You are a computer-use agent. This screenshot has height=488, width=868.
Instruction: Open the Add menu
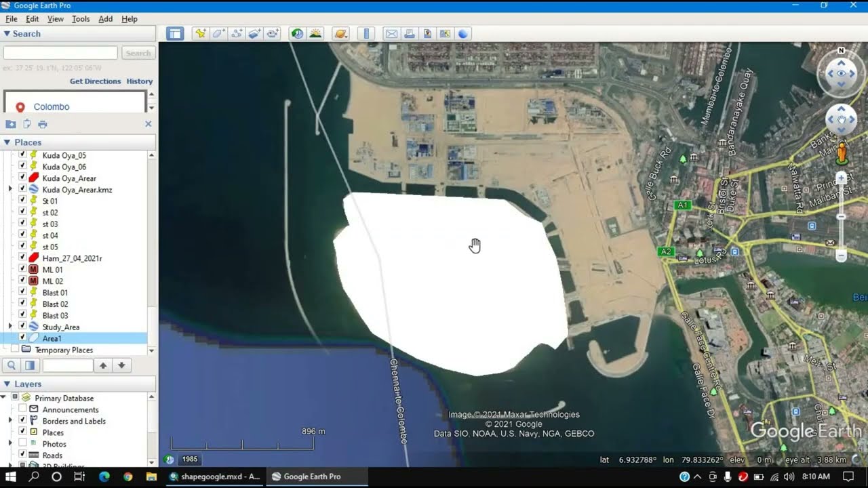tap(106, 19)
